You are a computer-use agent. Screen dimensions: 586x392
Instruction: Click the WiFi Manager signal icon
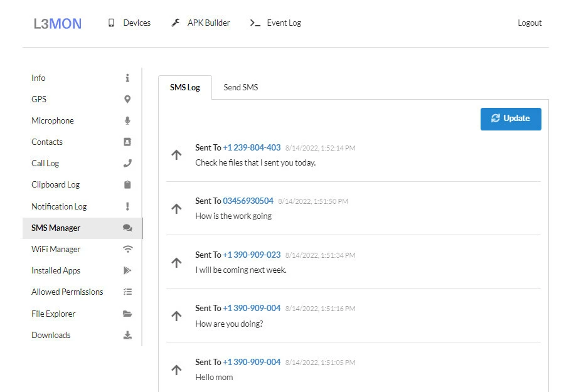tap(127, 249)
